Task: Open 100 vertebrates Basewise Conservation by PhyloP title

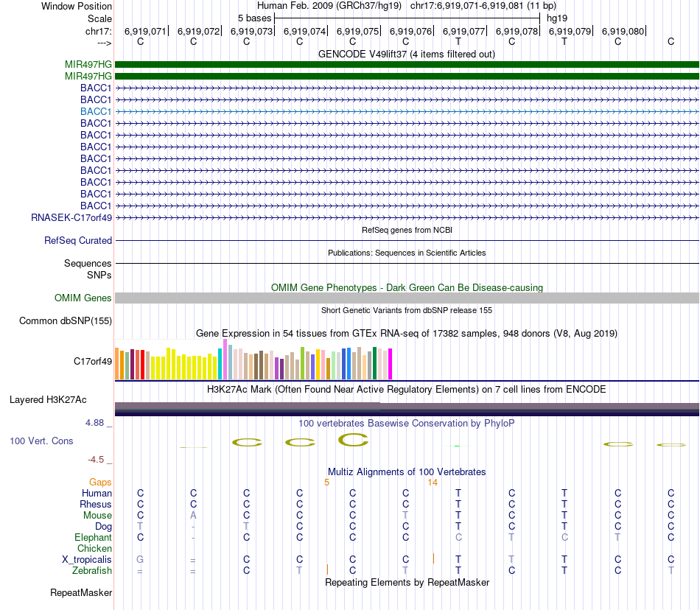Action: 406,423
